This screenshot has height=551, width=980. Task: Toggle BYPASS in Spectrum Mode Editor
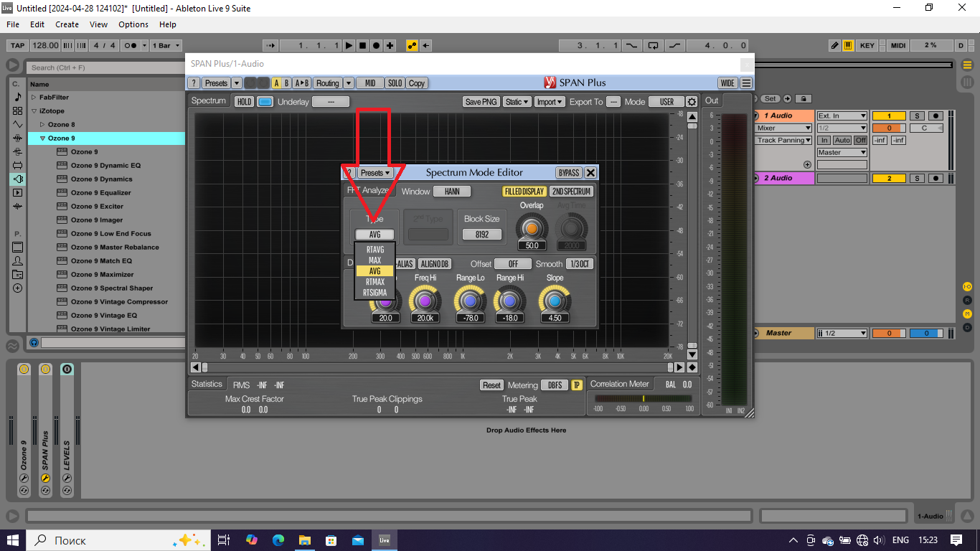pos(569,173)
